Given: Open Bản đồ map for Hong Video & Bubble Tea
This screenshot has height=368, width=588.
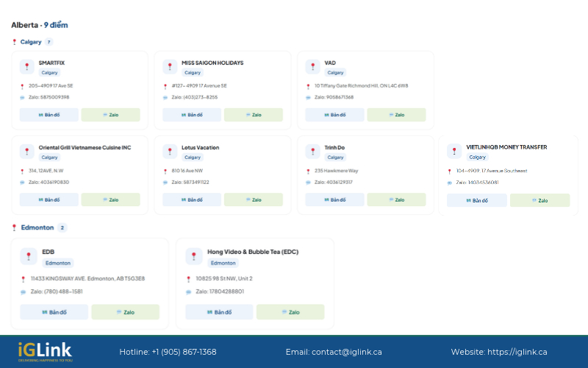Looking at the screenshot, I should (219, 312).
